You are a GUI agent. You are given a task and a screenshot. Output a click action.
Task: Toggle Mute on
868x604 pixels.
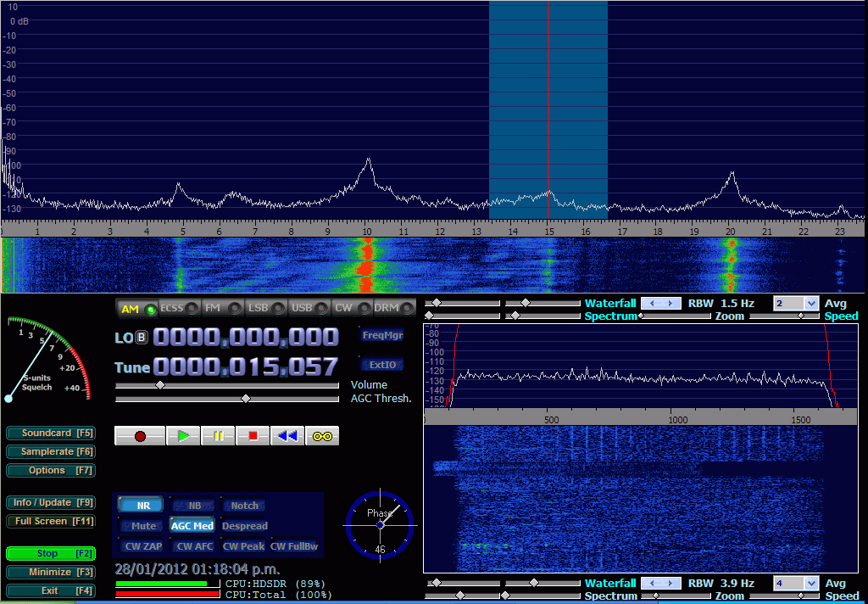pos(140,525)
